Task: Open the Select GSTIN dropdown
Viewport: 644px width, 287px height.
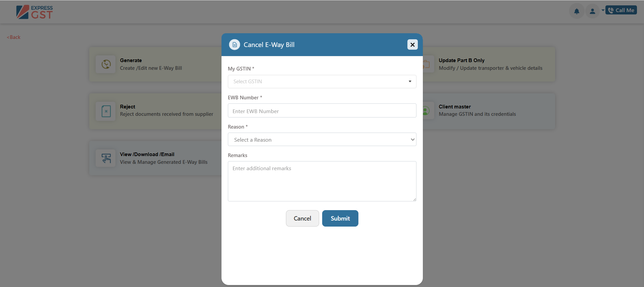Action: pos(322,82)
